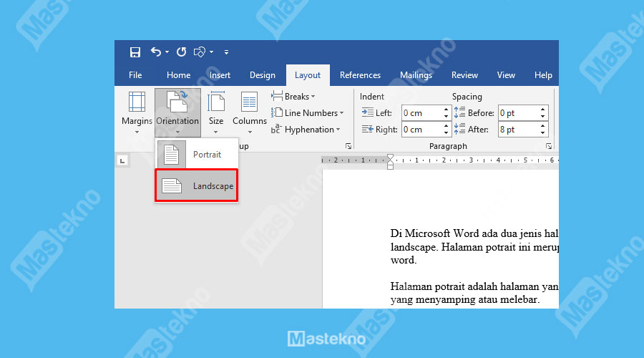Switch to the Design tab
Image resolution: width=644 pixels, height=358 pixels.
click(263, 75)
